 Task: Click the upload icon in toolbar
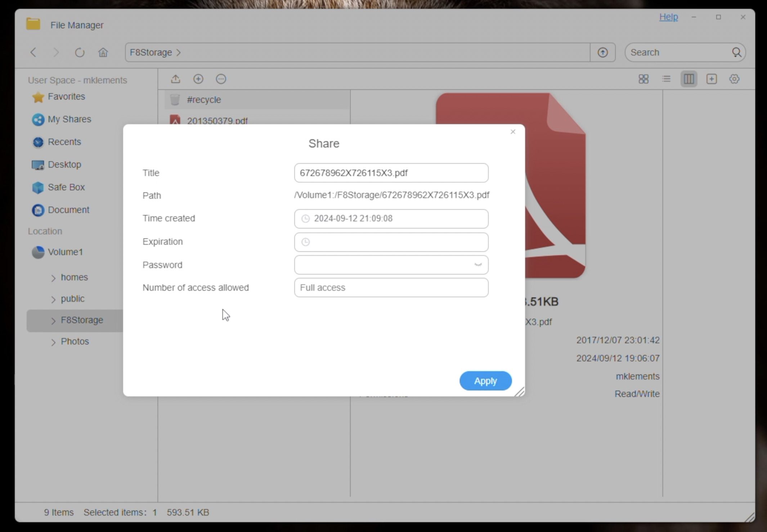(175, 79)
